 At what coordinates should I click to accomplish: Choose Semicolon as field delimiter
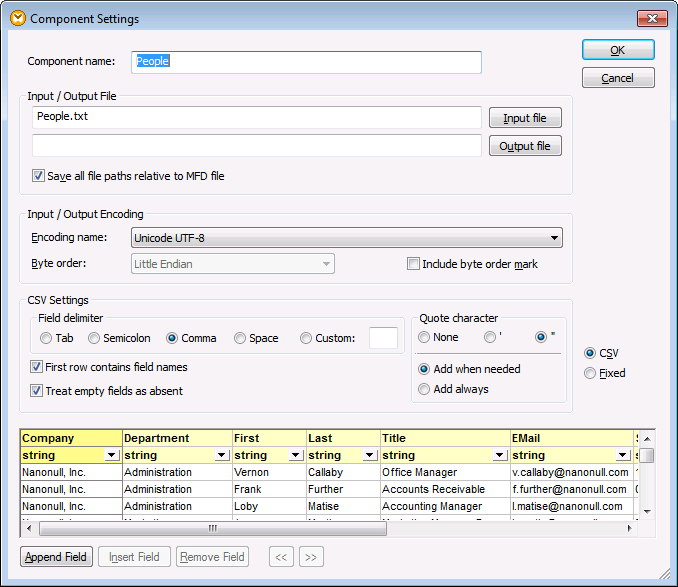click(94, 338)
